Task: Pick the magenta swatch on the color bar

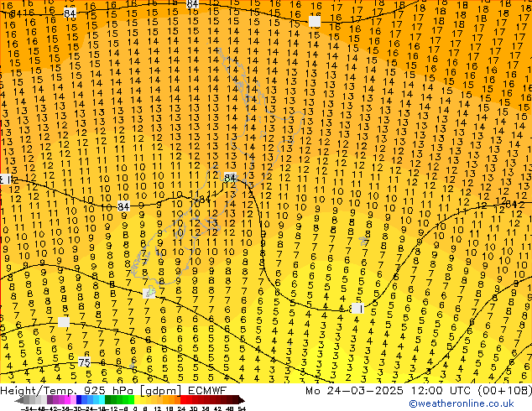Action: 67,400
